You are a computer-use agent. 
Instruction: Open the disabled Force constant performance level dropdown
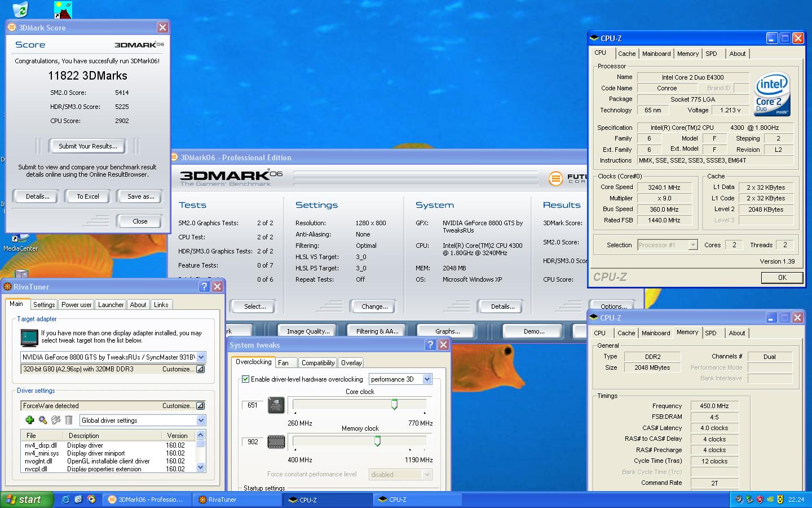427,475
